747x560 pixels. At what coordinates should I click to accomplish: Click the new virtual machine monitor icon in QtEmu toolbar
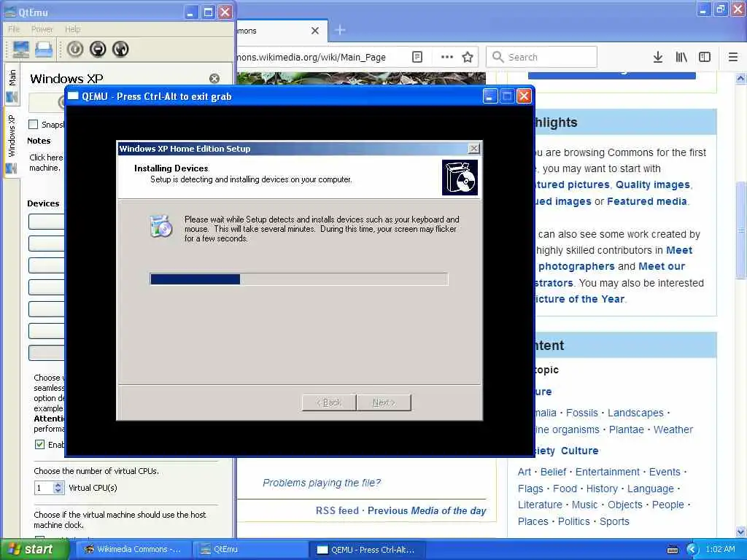[x=21, y=49]
